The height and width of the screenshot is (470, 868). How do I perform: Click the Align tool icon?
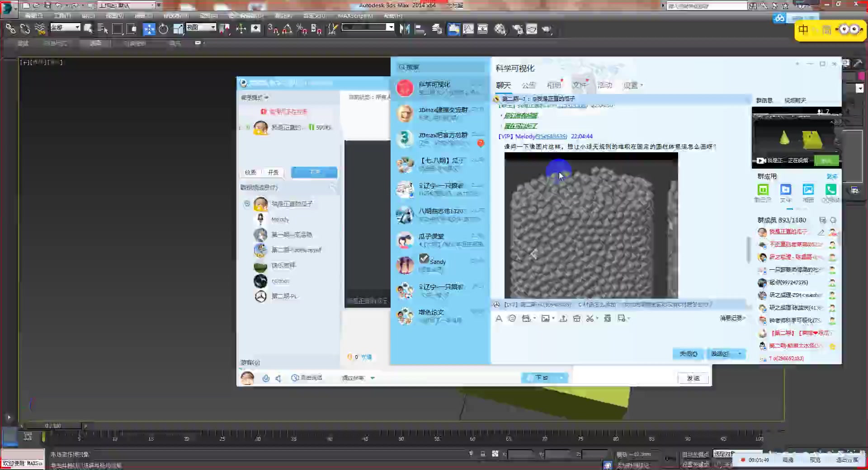click(420, 29)
